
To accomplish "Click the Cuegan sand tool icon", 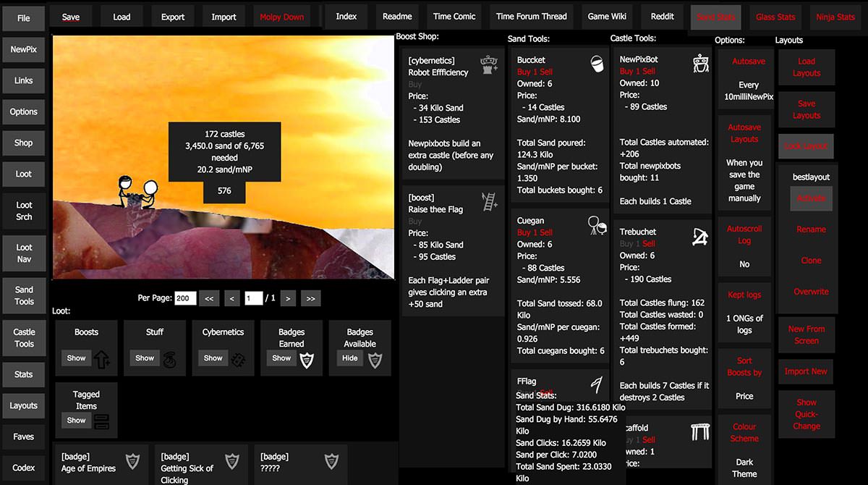I will [x=597, y=225].
